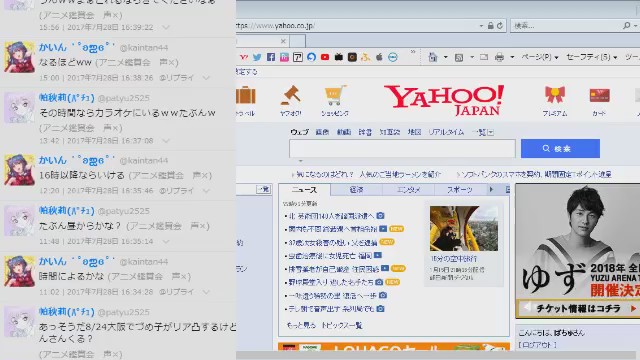Click the address bar refresh icon

(500, 26)
